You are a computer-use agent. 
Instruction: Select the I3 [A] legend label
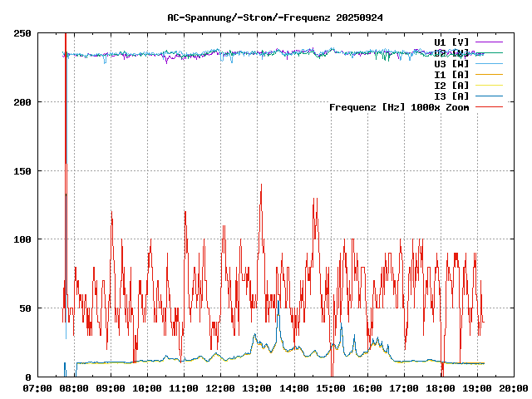(451, 96)
